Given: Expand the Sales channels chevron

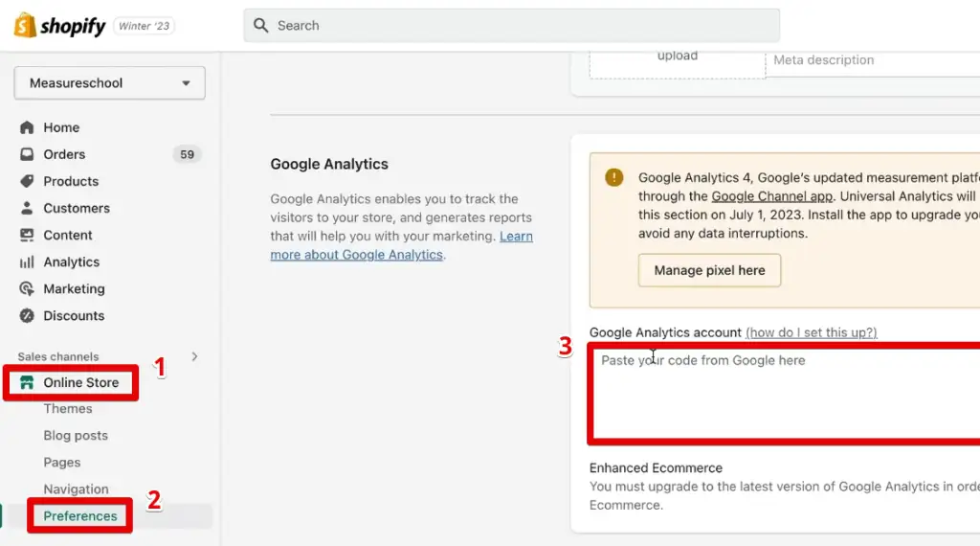Looking at the screenshot, I should [x=195, y=356].
